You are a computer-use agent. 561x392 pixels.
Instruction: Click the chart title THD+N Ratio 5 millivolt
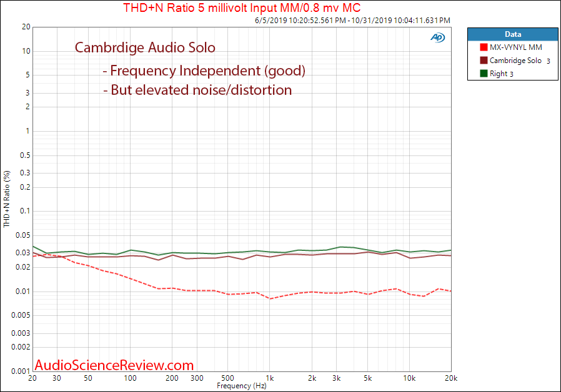242,8
